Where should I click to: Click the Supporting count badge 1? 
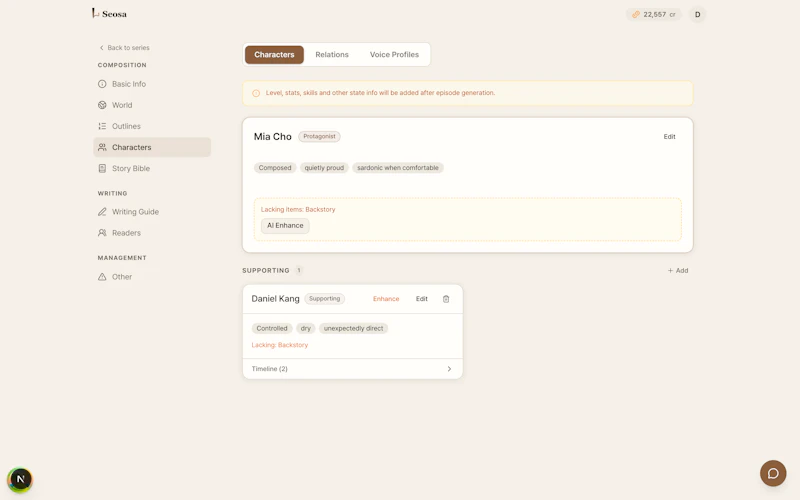click(x=298, y=270)
